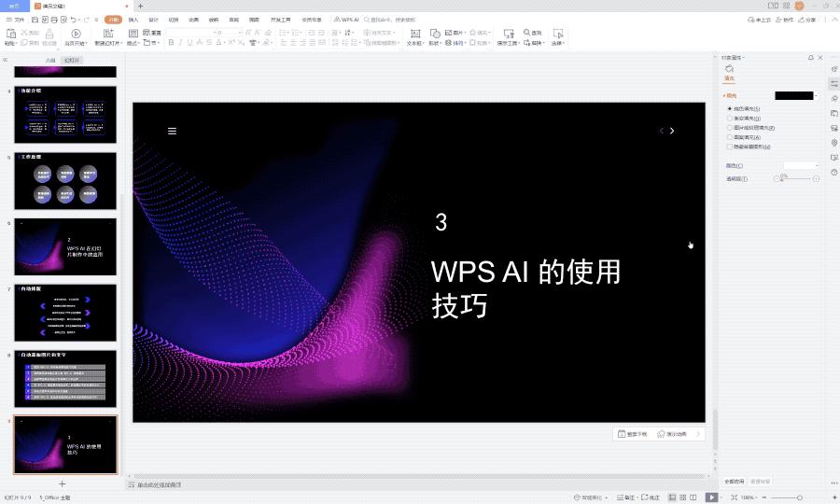Expand slideshow play options arrow in status bar
This screenshot has width=840, height=504.
[x=721, y=497]
